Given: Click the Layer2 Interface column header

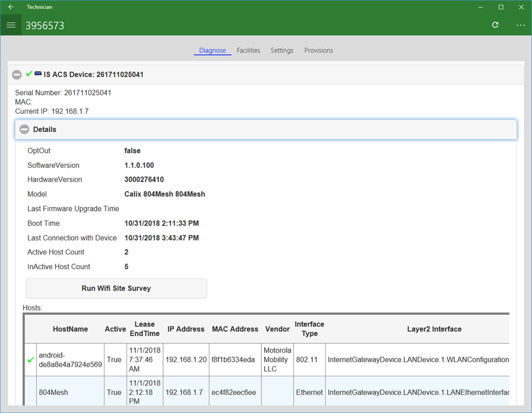Looking at the screenshot, I should (x=434, y=329).
